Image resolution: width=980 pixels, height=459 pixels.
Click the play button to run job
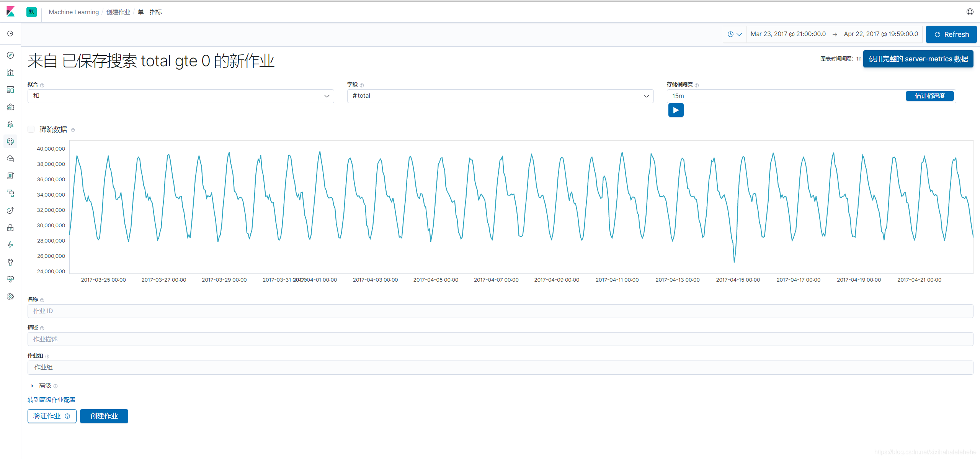tap(676, 110)
